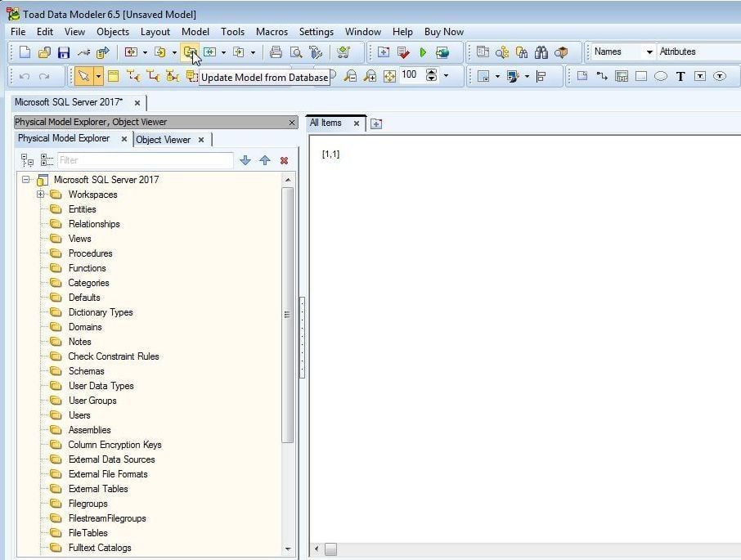Open dropdown beside the green merge icon
Image resolution: width=741 pixels, height=560 pixels.
[x=223, y=52]
